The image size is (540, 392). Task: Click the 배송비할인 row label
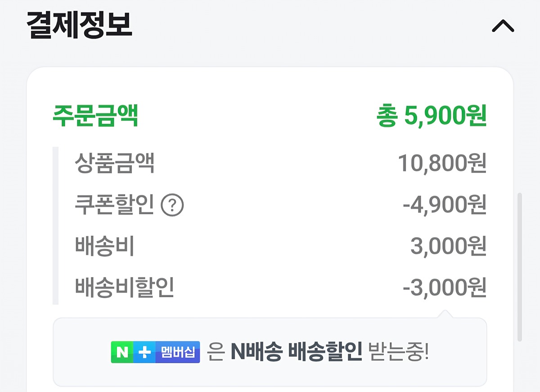pos(125,288)
